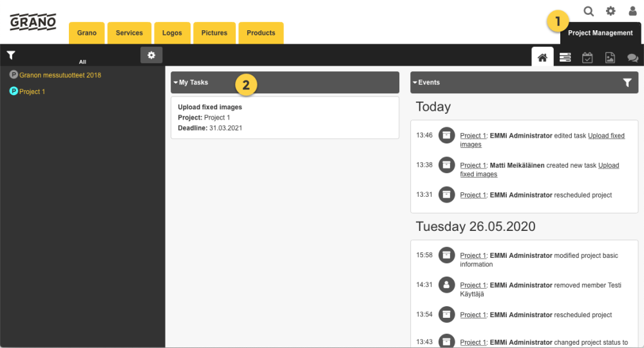The image size is (644, 348).
Task: Open the images view icon
Action: pos(610,58)
